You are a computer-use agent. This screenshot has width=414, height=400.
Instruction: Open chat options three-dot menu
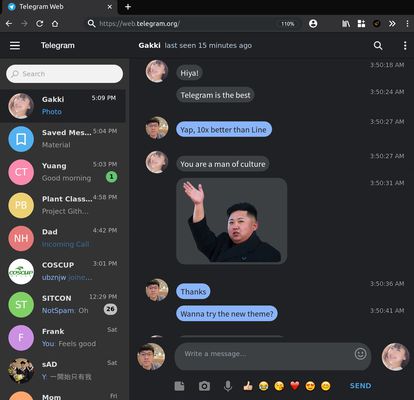[405, 46]
